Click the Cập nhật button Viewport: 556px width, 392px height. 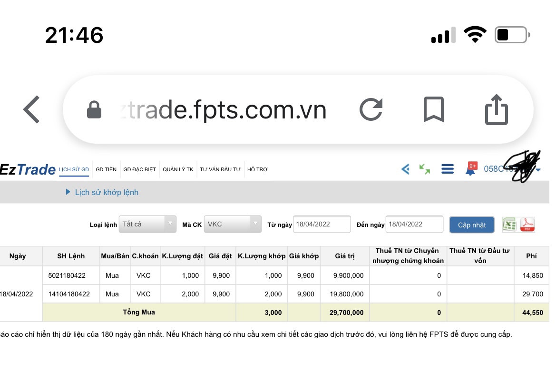tap(472, 225)
